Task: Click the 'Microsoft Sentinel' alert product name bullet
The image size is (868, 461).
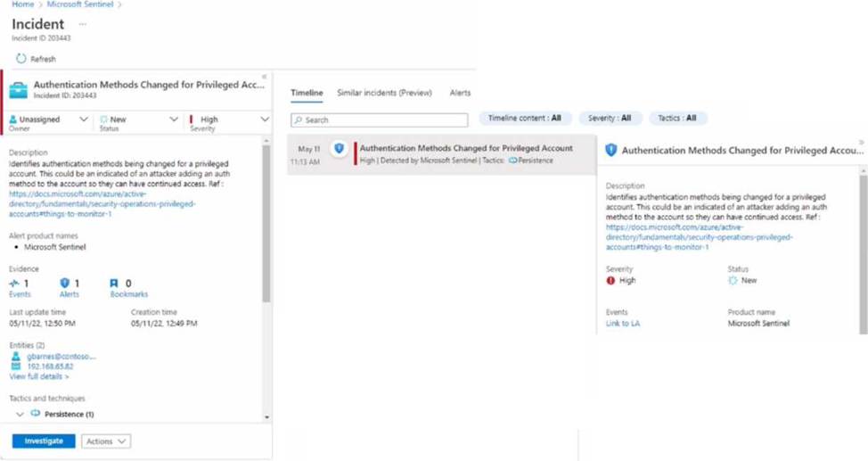Action: [54, 247]
